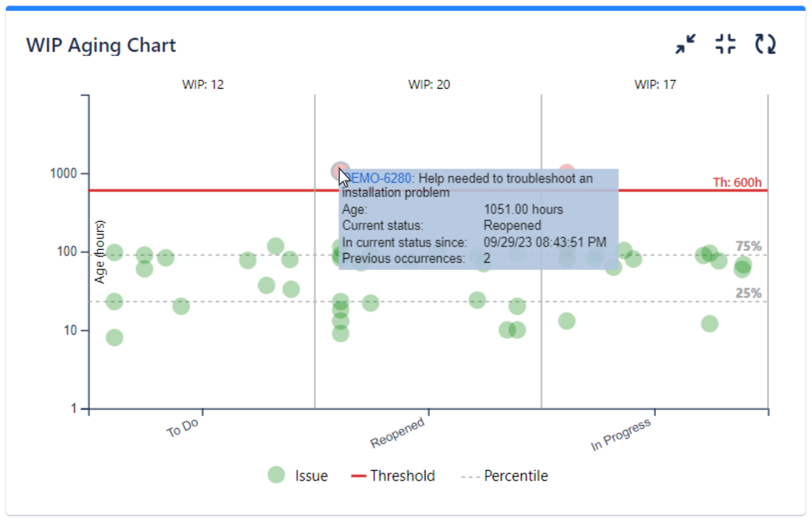Click the 25% percentile label

[x=748, y=293]
